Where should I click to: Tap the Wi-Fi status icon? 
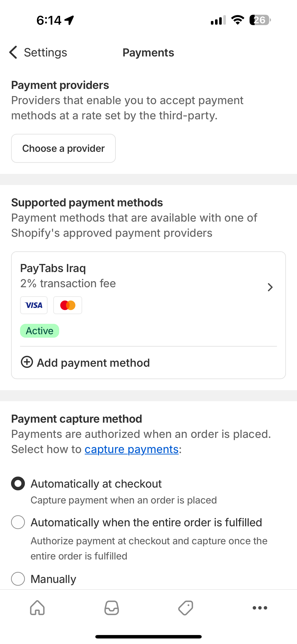click(x=238, y=20)
